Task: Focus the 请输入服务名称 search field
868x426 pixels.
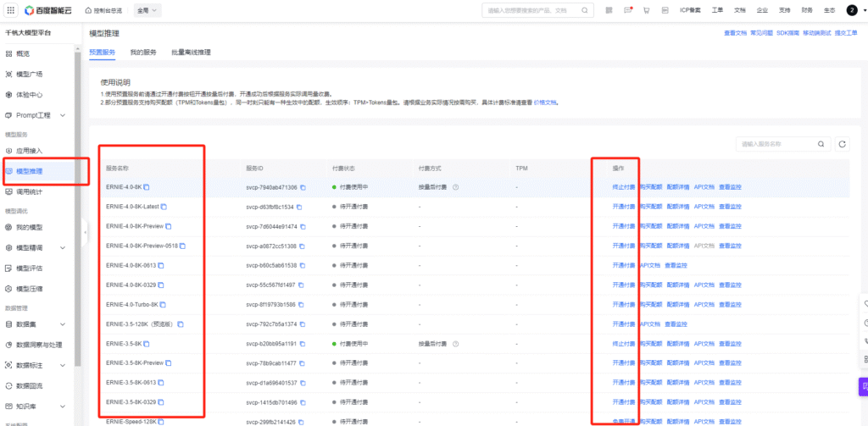Action: [783, 144]
